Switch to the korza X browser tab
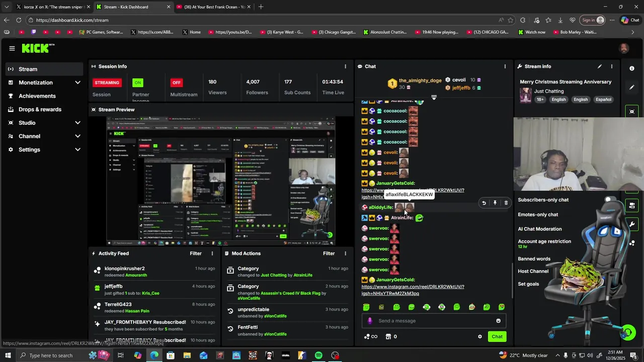 52,7
